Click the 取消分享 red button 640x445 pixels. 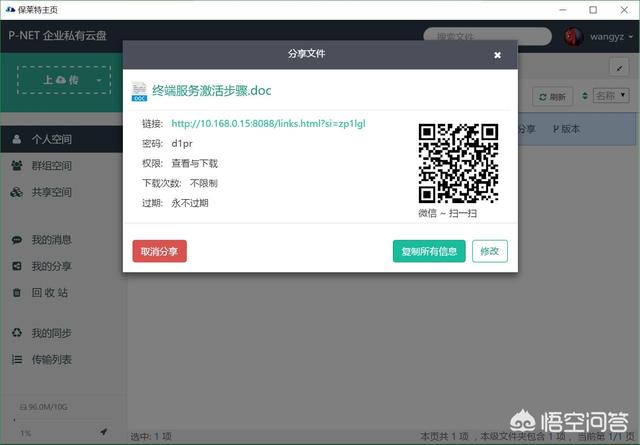pos(160,251)
